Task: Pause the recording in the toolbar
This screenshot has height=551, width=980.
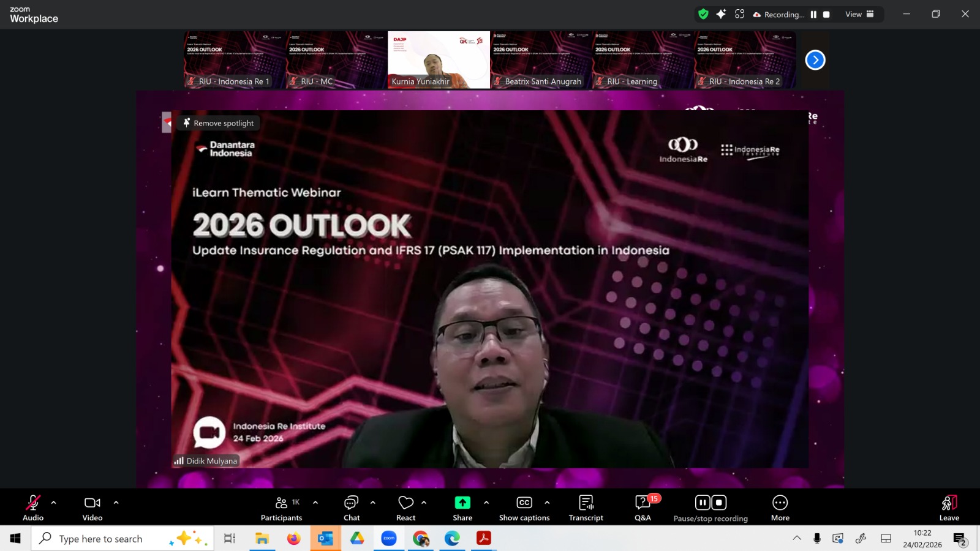Action: tap(703, 503)
